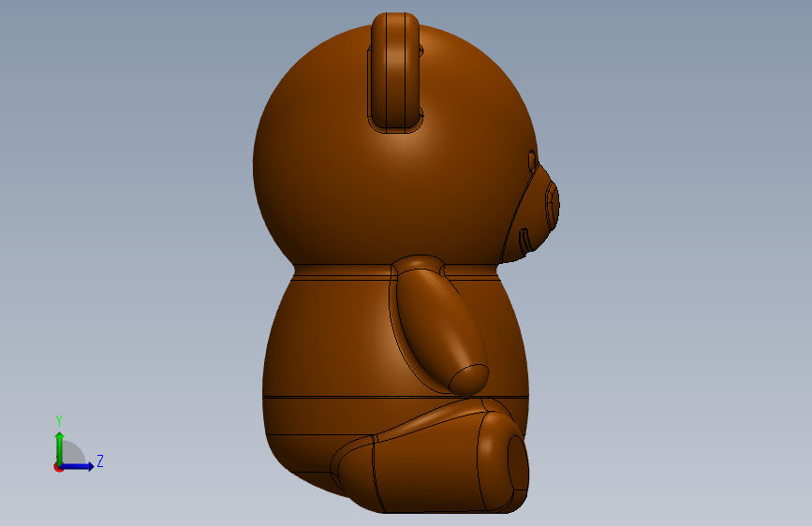Select the round sole of the bear's foot

[518, 463]
